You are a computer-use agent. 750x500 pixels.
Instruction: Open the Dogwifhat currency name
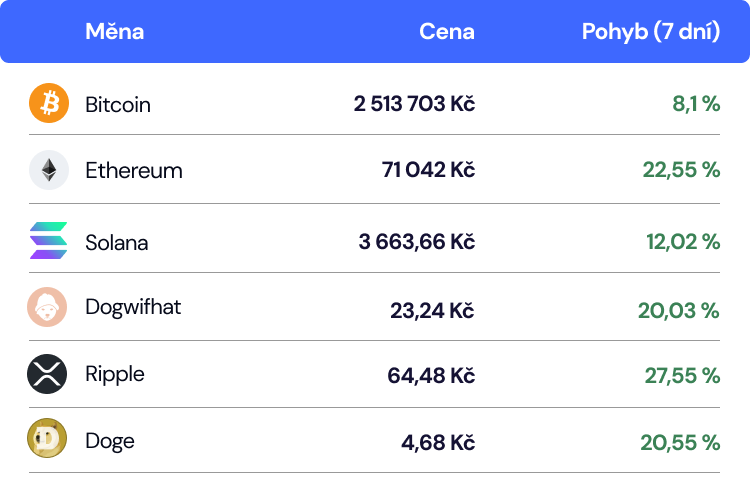pyautogui.click(x=133, y=307)
